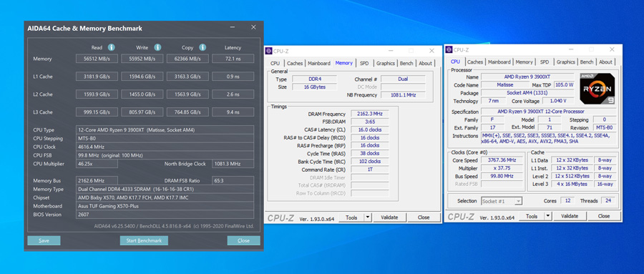Click Motherboard Asus TUF Gaming X570-Plus field

pyautogui.click(x=165, y=206)
